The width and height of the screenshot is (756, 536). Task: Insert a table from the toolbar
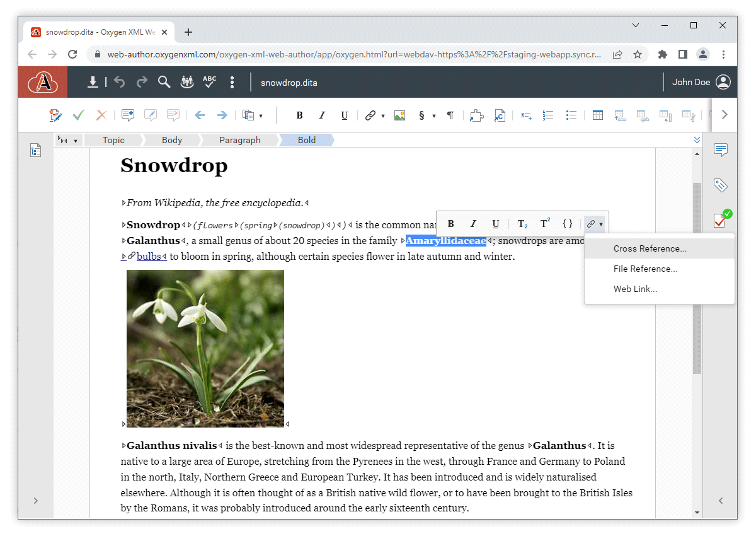(x=598, y=115)
